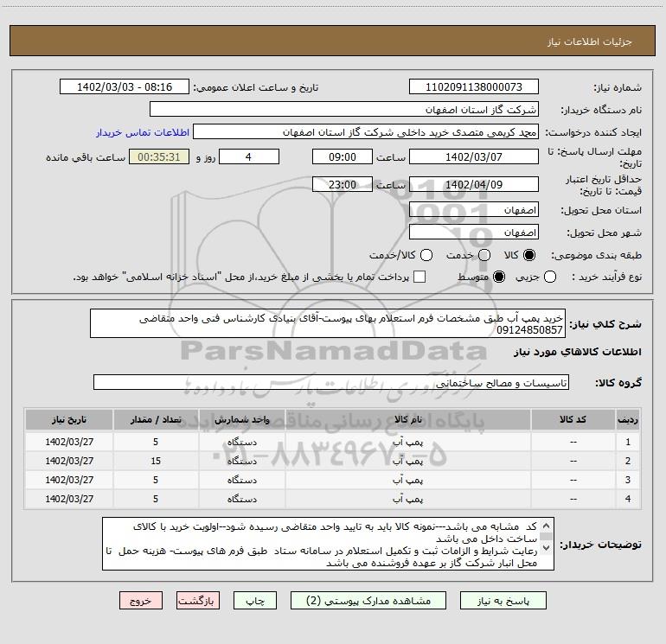Image resolution: width=666 pixels, height=644 pixels.
Task: Click پمپ آب name in row 1
Action: [407, 442]
